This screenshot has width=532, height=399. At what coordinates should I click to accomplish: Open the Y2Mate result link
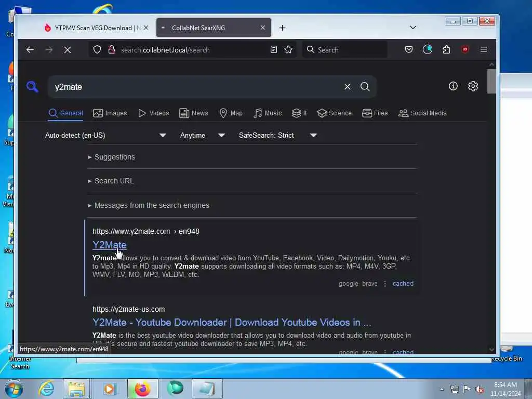point(109,245)
